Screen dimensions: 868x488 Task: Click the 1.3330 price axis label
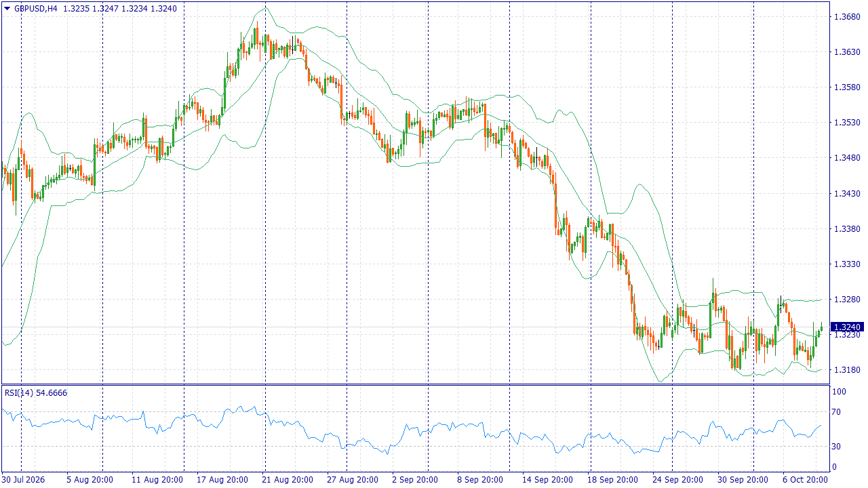[846, 264]
